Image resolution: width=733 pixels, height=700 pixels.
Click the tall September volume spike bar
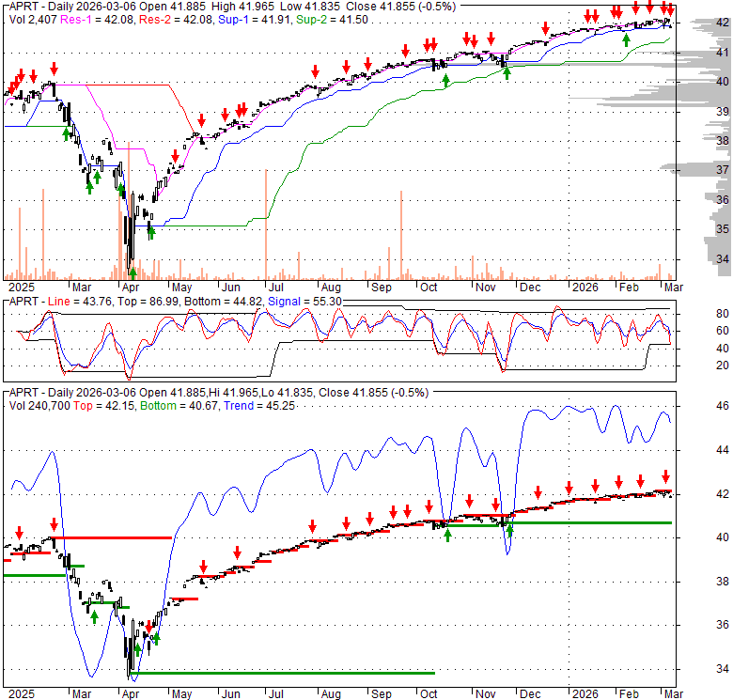tap(401, 235)
